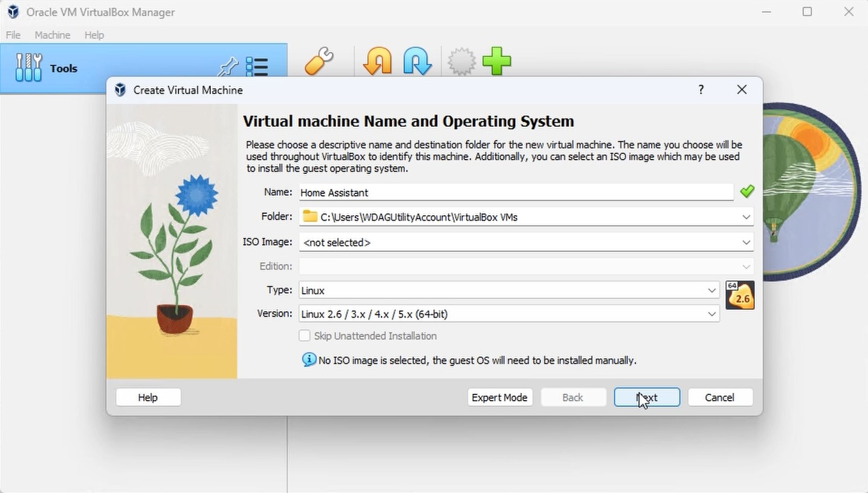Viewport: 868px width, 493px height.
Task: Open the File menu
Action: (12, 34)
